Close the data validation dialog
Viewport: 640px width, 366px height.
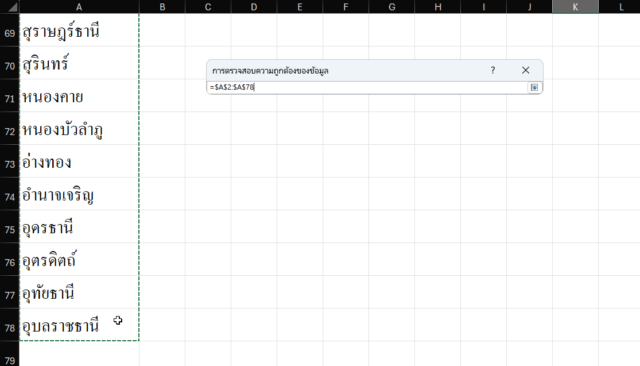[x=525, y=70]
